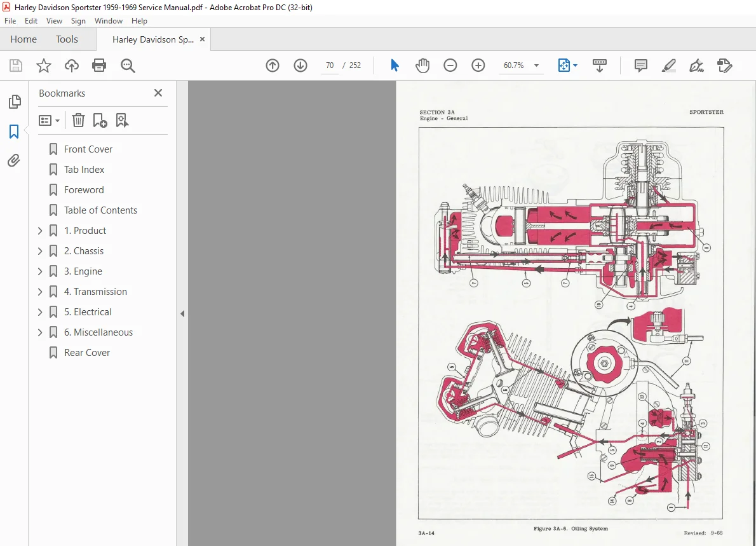Activate the selection arrow tool
The width and height of the screenshot is (756, 546).
point(395,65)
